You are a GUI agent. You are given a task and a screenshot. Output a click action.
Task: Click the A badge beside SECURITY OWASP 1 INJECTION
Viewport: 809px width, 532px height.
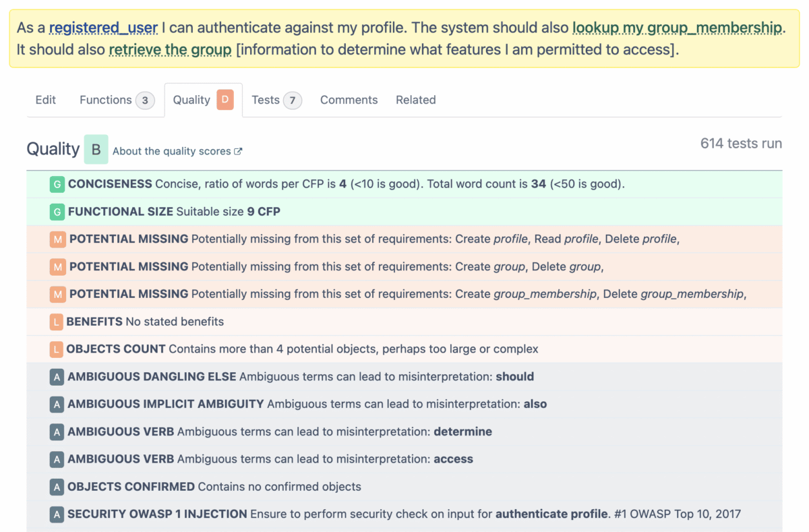coord(57,514)
